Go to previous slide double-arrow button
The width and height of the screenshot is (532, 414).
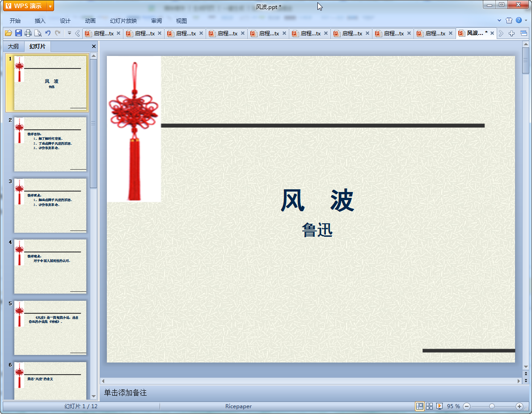[x=526, y=374]
